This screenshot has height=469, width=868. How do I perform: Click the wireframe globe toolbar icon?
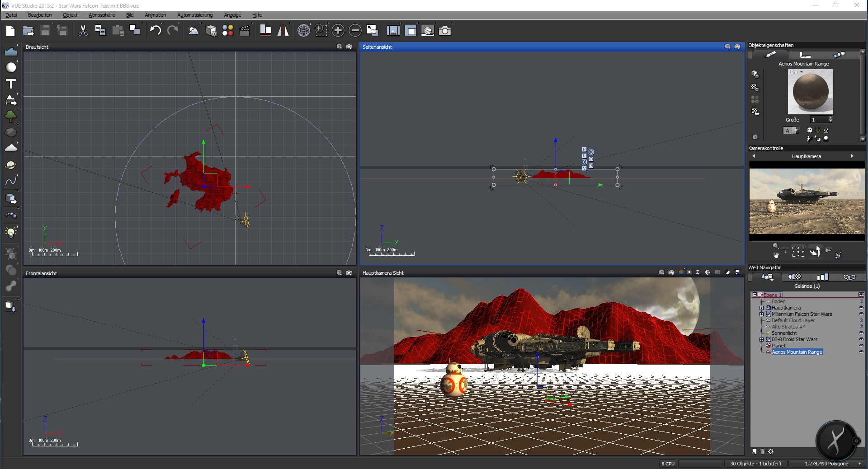[304, 31]
